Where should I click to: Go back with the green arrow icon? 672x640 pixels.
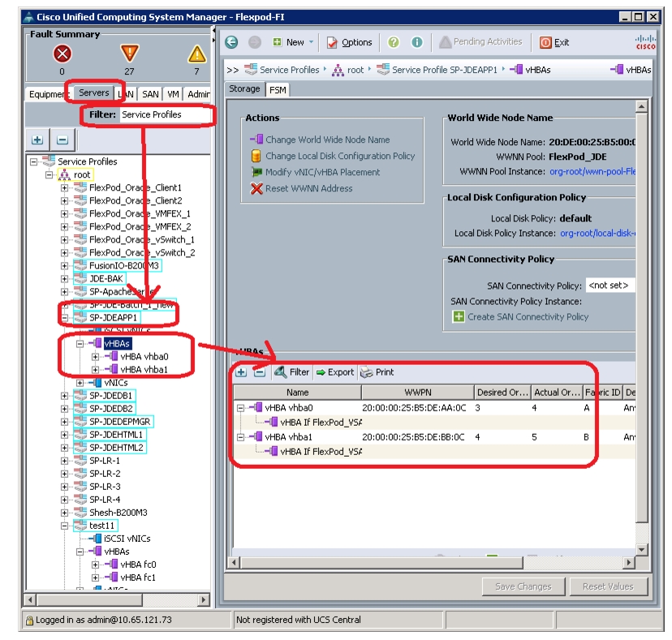pos(231,42)
